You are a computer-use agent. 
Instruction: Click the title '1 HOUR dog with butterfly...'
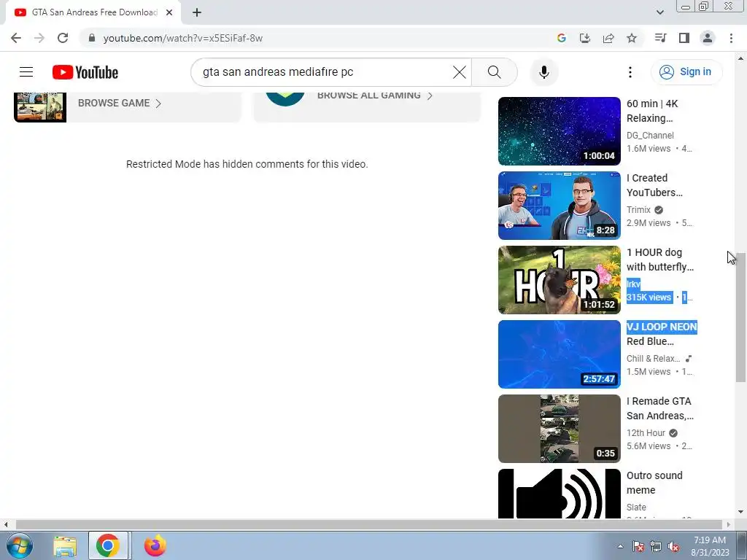click(659, 260)
